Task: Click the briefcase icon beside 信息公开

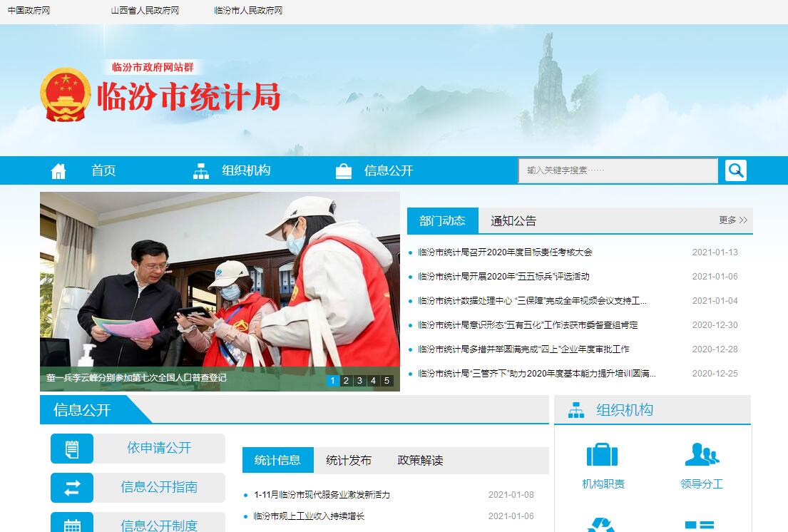Action: coord(344,171)
